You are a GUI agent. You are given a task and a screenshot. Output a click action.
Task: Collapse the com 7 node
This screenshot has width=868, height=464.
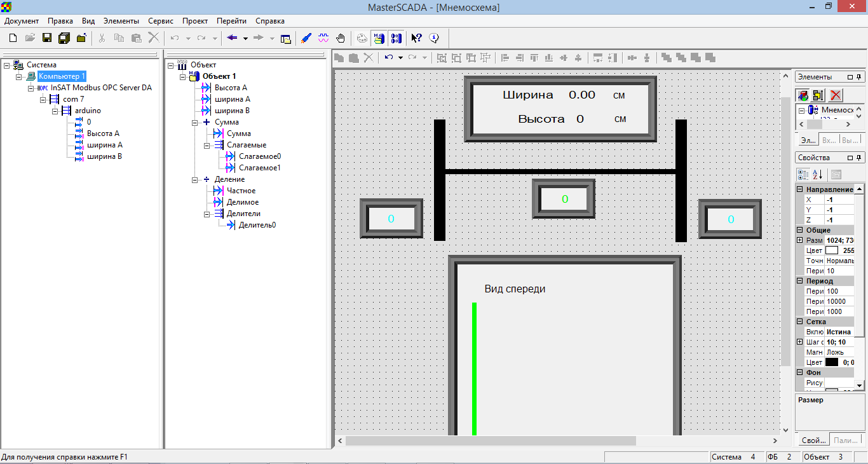coord(43,99)
